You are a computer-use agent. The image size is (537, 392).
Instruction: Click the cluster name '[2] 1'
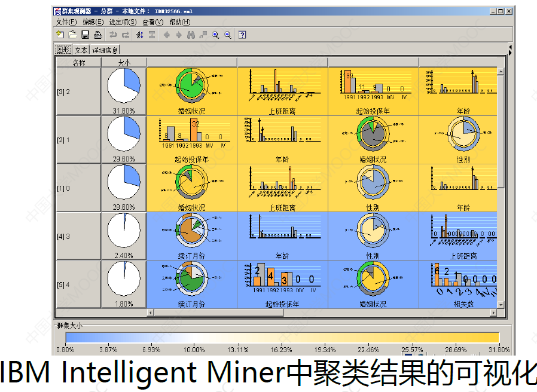[x=64, y=140]
